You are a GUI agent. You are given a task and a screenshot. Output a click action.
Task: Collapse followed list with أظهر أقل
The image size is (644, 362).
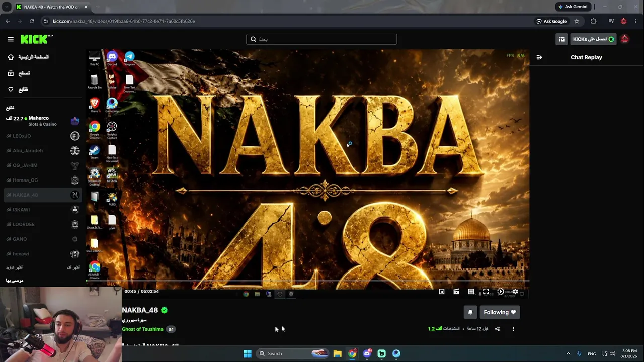(73, 267)
